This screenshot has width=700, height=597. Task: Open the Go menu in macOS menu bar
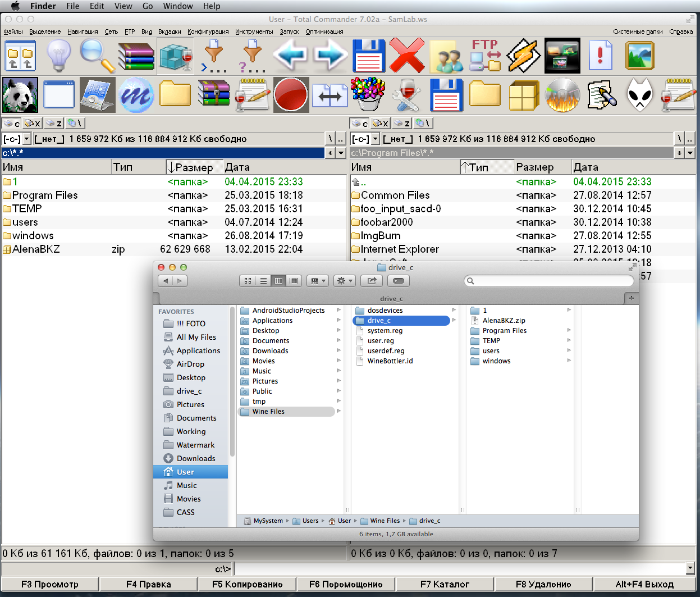148,6
